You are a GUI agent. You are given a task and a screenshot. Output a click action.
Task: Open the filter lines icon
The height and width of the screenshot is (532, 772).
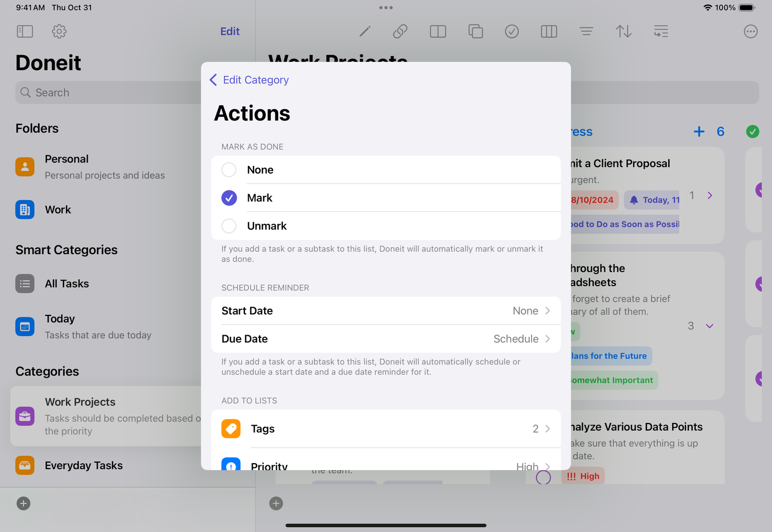pyautogui.click(x=586, y=31)
